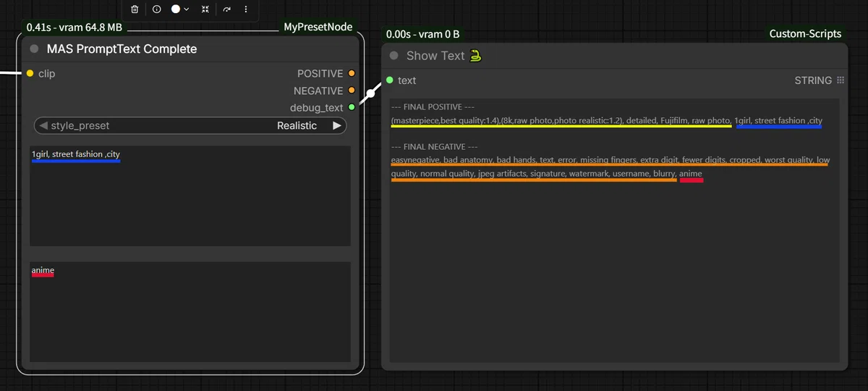This screenshot has height=391, width=868.
Task: Click the NEGATIVE output label
Action: tap(318, 91)
